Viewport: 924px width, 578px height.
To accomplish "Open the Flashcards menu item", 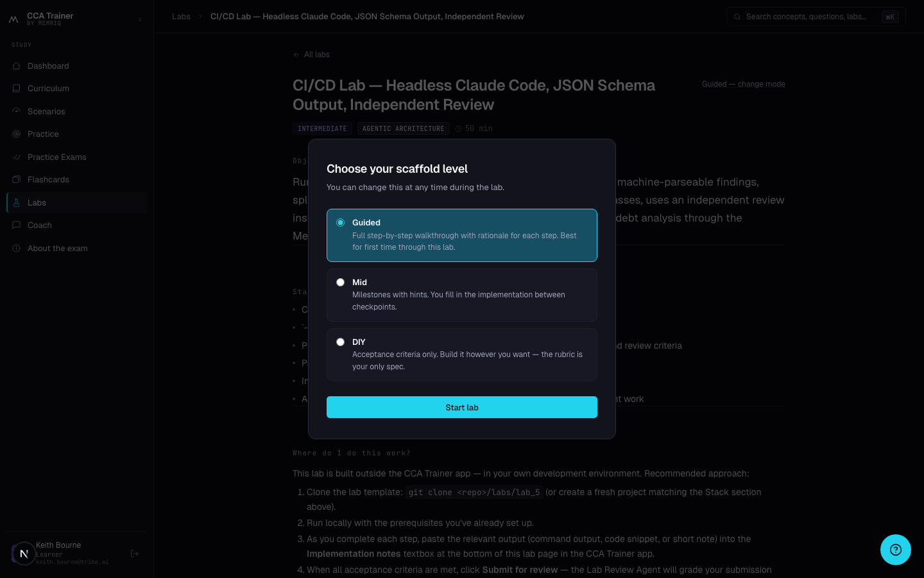I will pyautogui.click(x=76, y=180).
